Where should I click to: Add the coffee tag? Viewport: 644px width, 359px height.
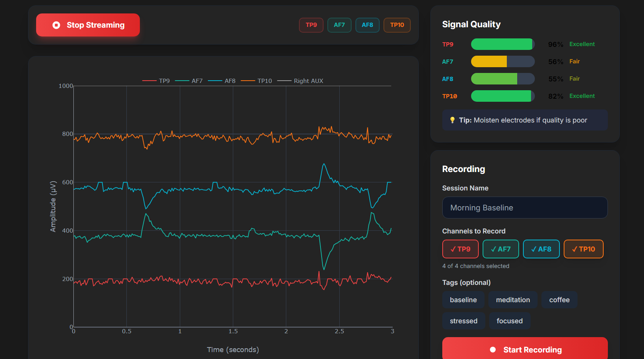(x=559, y=300)
